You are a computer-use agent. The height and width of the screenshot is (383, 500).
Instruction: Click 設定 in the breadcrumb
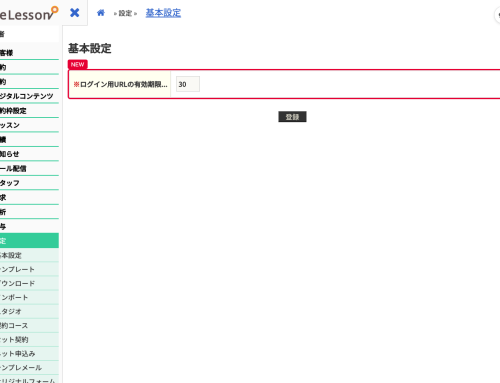point(125,13)
